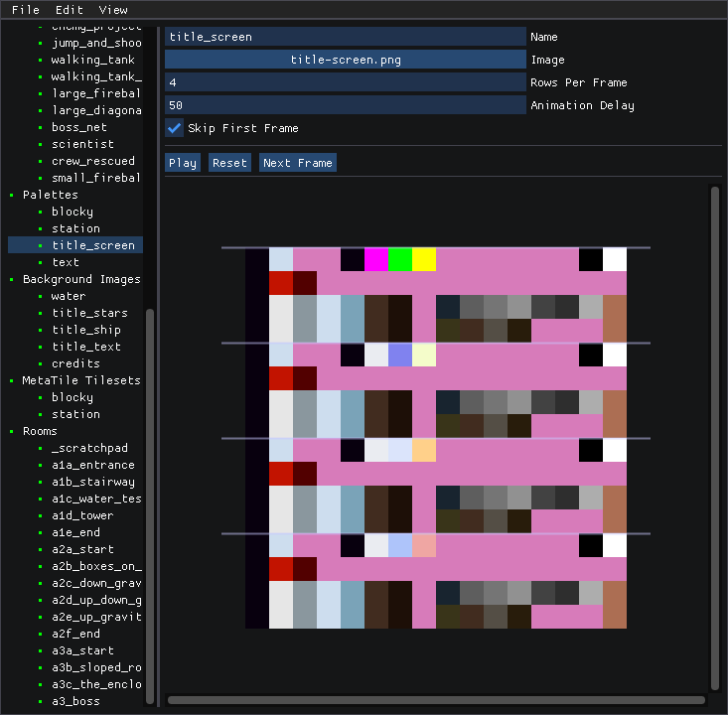Select the blocky palette
This screenshot has height=715, width=728.
point(72,212)
